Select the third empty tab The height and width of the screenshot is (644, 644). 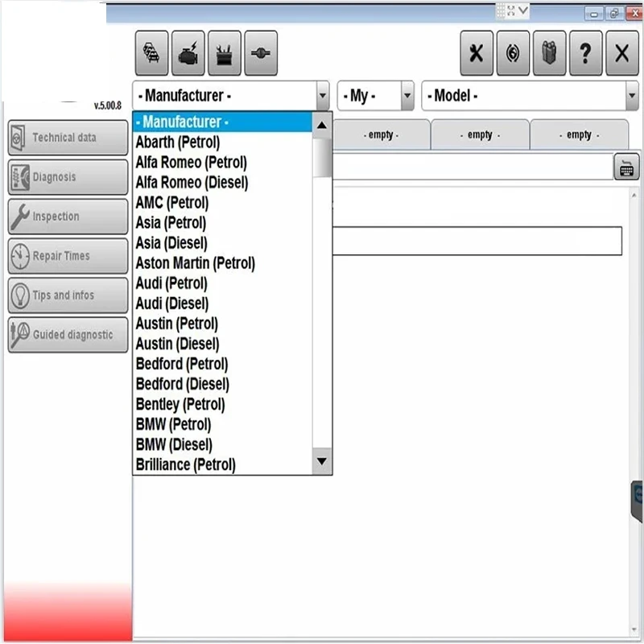click(x=579, y=134)
